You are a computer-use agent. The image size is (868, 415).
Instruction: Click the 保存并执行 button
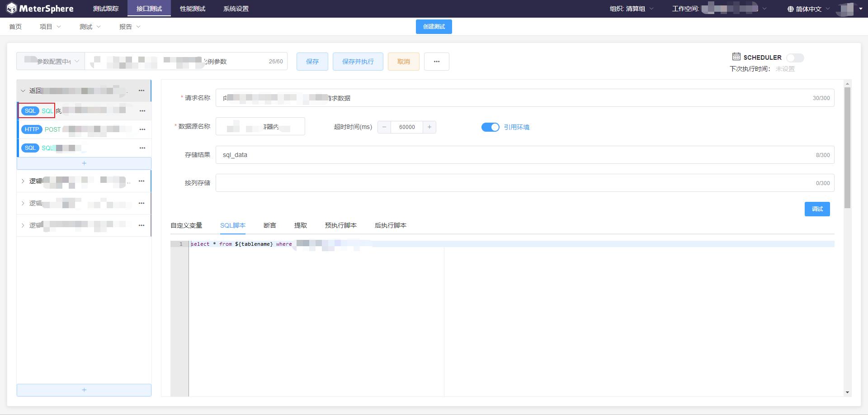point(358,62)
